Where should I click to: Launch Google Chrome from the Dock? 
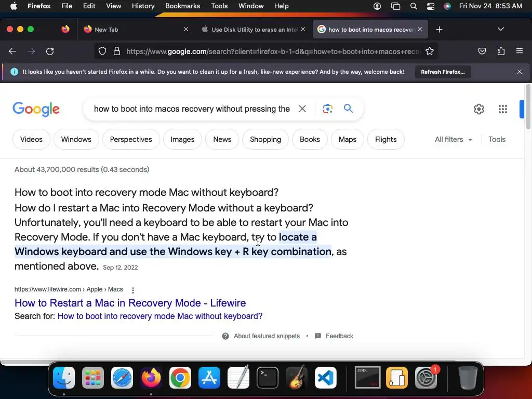click(x=180, y=378)
